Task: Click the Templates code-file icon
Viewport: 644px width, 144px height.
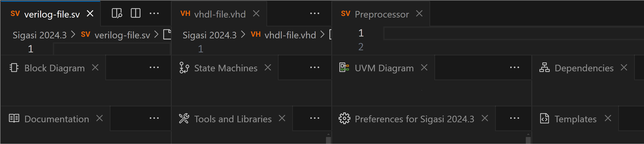Action: pyautogui.click(x=544, y=118)
